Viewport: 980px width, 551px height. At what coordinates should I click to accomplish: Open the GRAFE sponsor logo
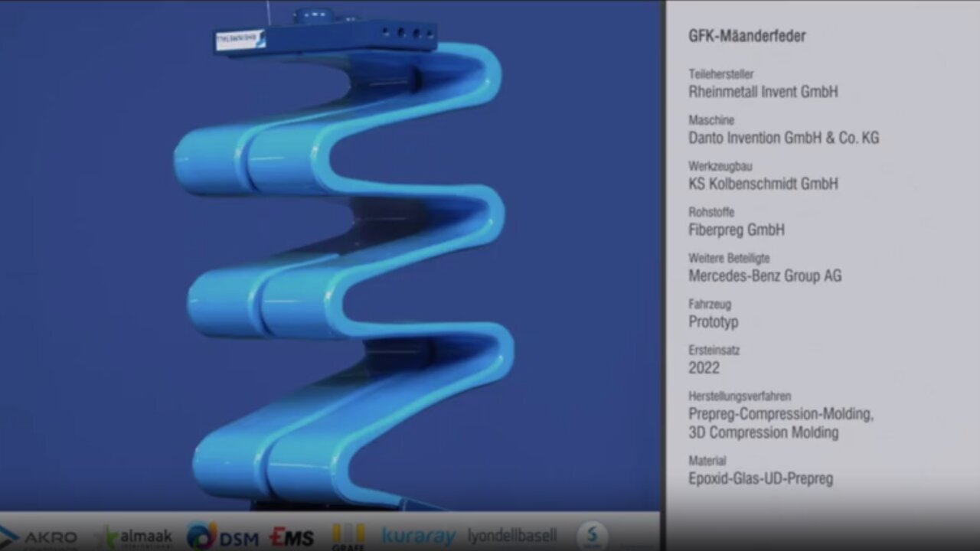pyautogui.click(x=348, y=537)
